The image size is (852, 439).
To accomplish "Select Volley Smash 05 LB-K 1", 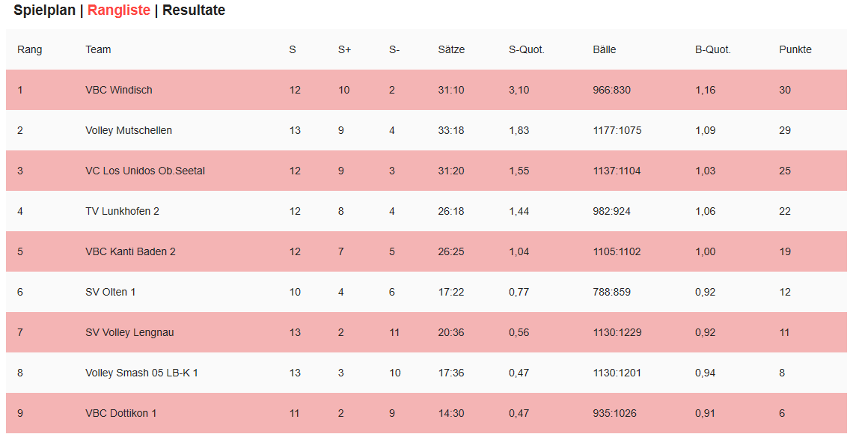I will [142, 373].
